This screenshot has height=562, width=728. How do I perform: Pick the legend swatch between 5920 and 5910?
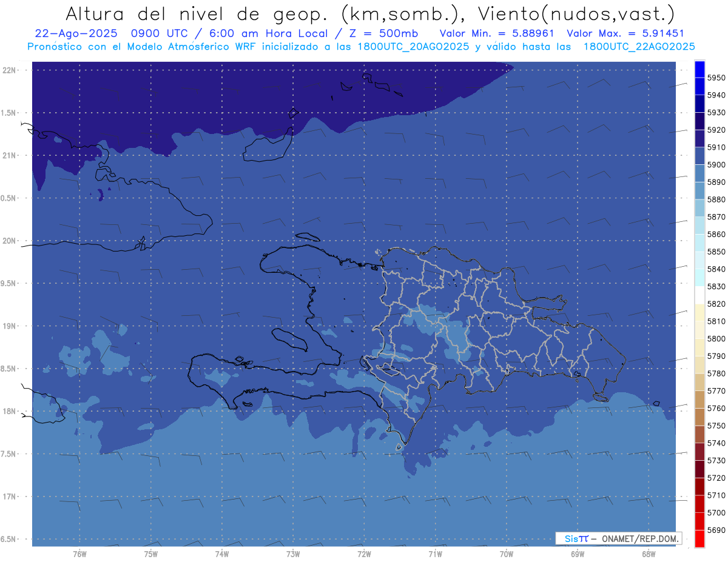[699, 138]
